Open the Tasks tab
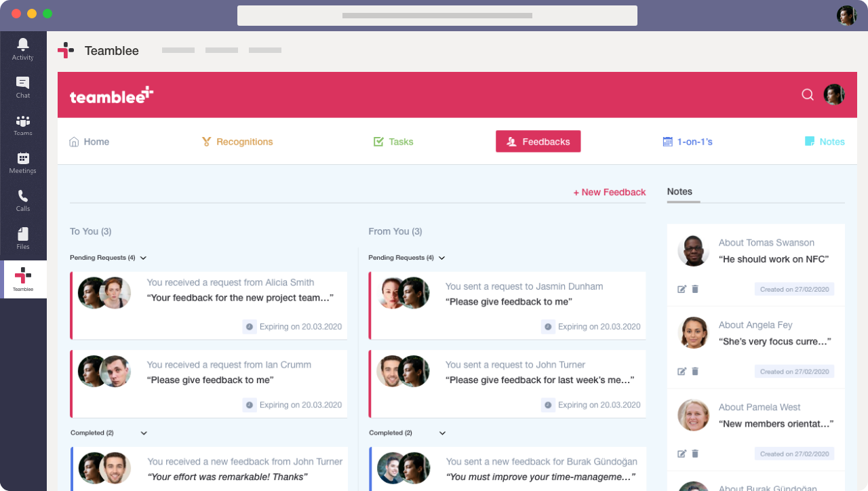868x491 pixels. pyautogui.click(x=393, y=142)
